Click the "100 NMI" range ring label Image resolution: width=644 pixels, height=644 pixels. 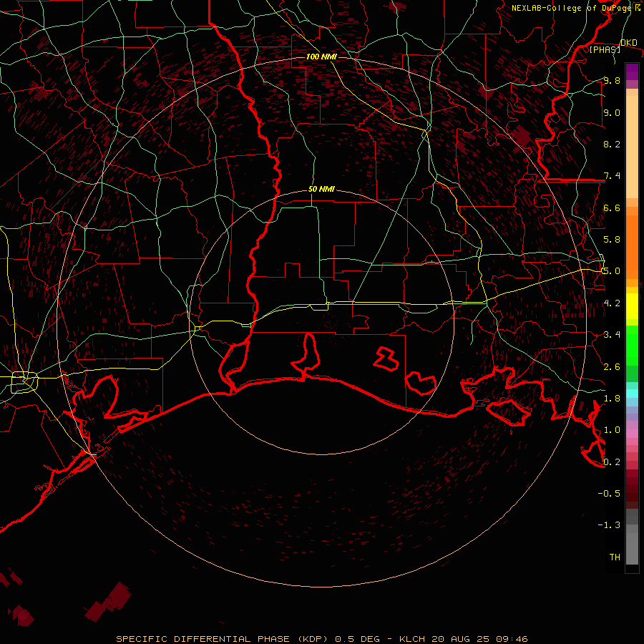click(x=321, y=57)
